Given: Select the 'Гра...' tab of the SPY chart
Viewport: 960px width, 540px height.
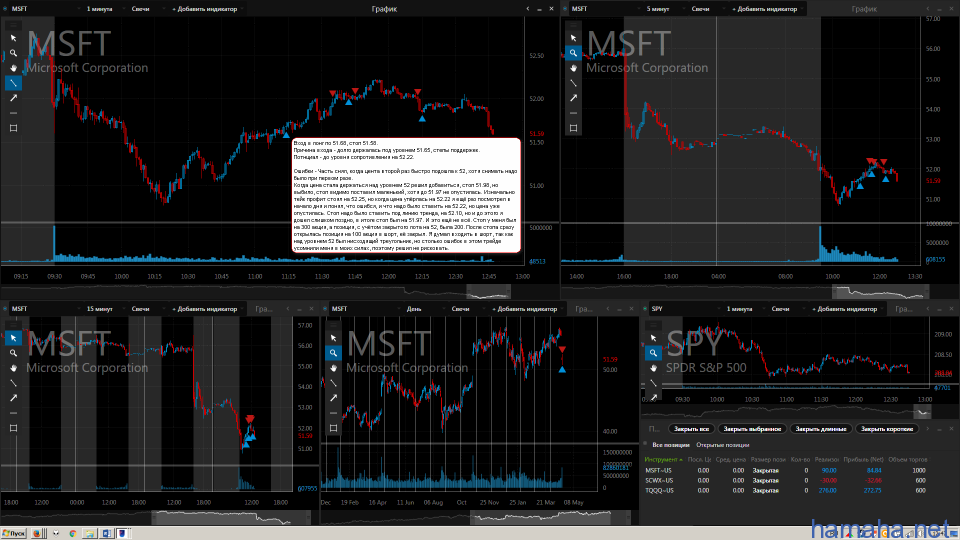Looking at the screenshot, I should tap(904, 309).
